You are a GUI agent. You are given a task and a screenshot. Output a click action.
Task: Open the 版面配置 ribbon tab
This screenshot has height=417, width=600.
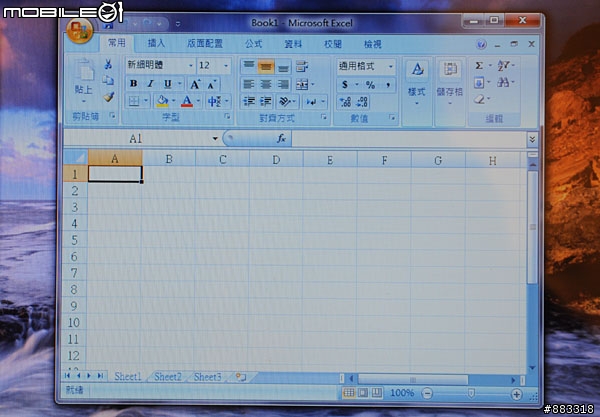[205, 44]
